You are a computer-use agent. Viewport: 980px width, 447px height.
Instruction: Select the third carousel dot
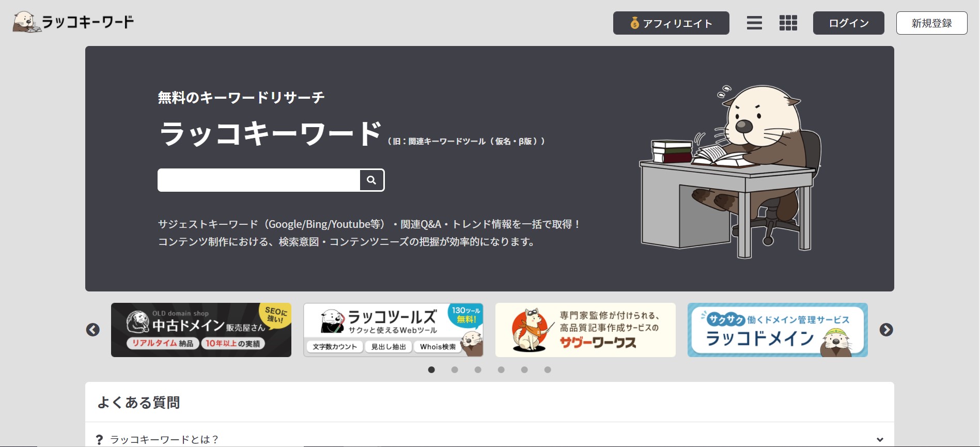click(478, 369)
